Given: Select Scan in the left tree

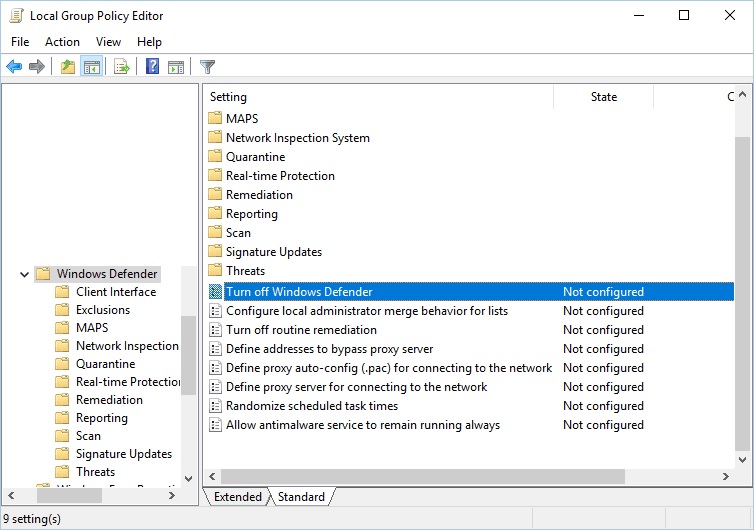Looking at the screenshot, I should [x=88, y=436].
